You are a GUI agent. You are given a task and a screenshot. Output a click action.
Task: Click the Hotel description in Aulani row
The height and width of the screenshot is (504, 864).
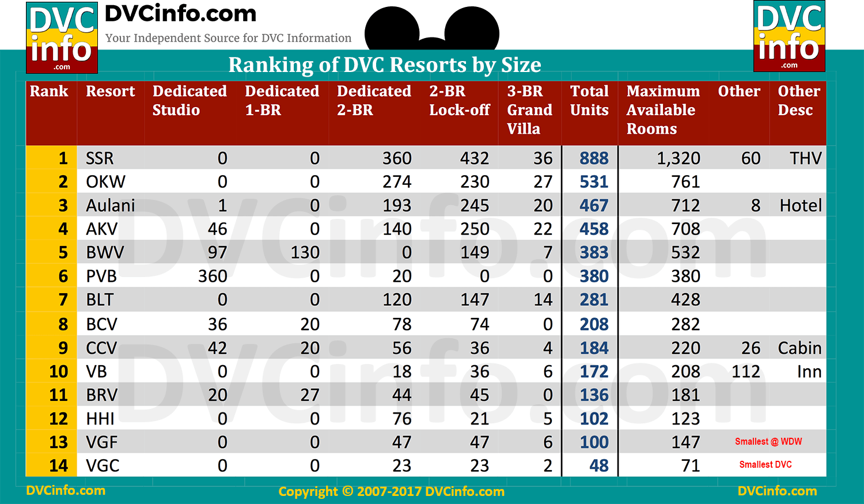click(x=801, y=205)
